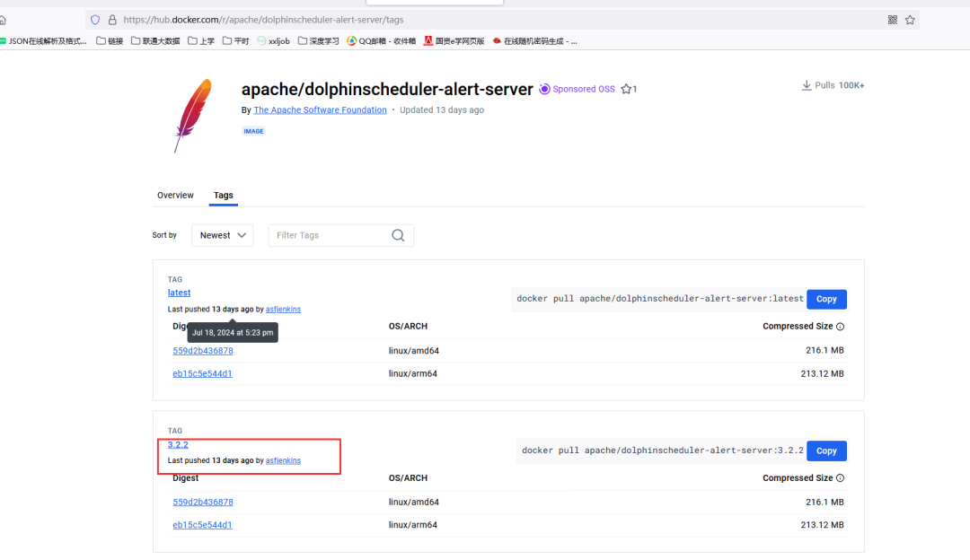
Task: Click the IMAGE badge label
Action: (x=253, y=131)
